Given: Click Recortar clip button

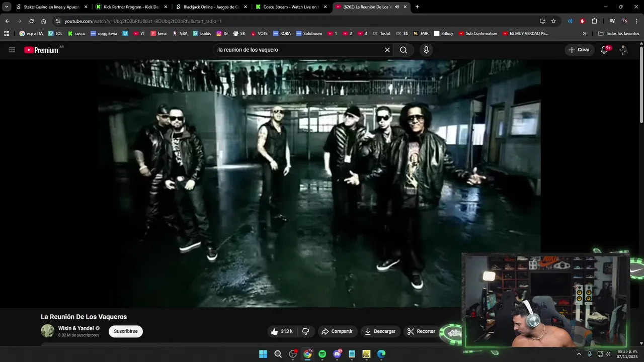Looking at the screenshot, I should click(421, 331).
